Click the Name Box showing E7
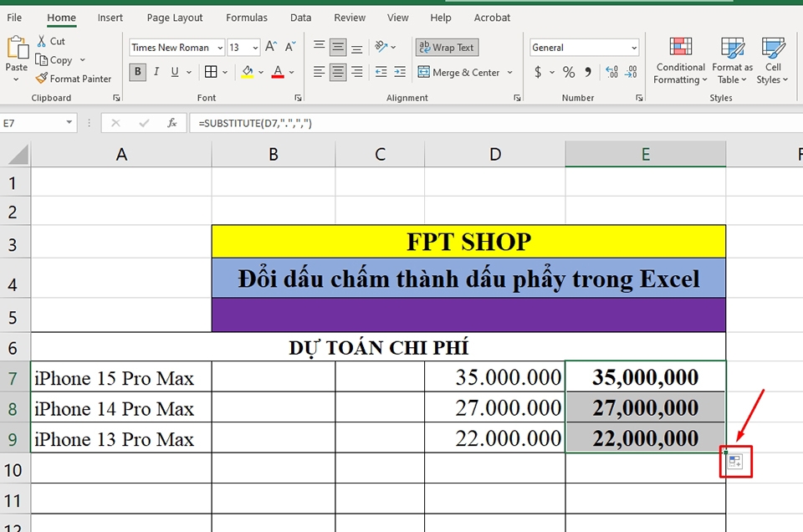This screenshot has height=532, width=803. (32, 123)
